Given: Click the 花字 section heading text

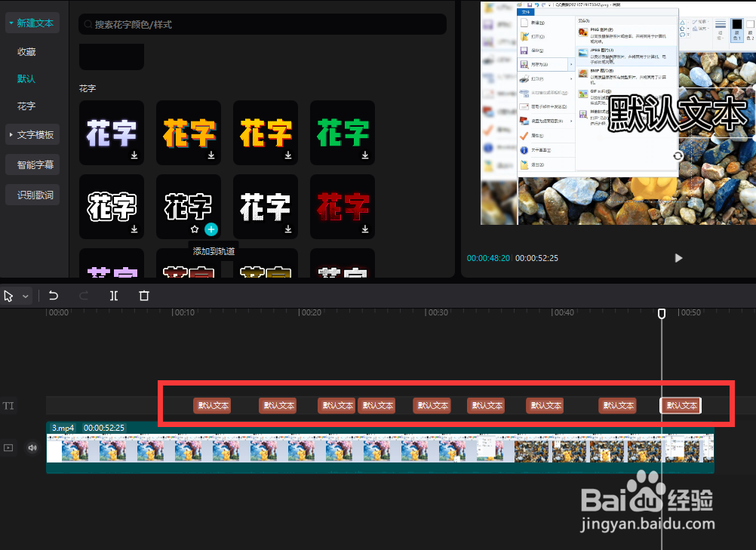Looking at the screenshot, I should coord(88,88).
